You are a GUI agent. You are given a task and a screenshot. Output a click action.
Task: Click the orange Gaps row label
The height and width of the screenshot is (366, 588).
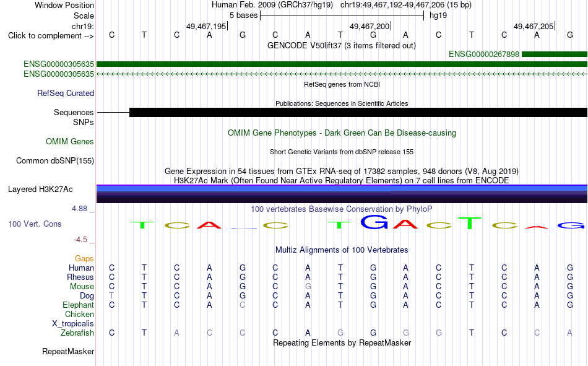pyautogui.click(x=84, y=259)
